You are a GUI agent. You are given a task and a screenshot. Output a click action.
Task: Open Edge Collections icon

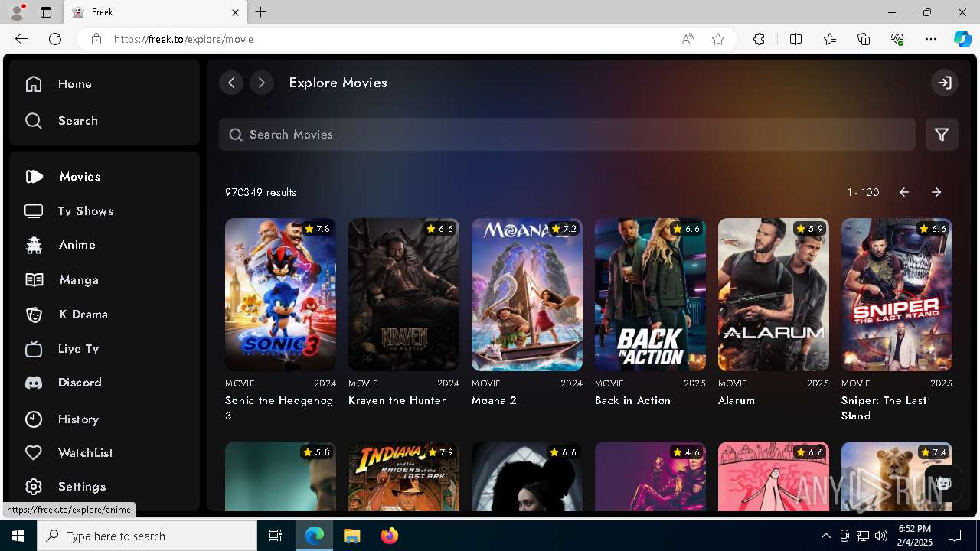coord(864,39)
